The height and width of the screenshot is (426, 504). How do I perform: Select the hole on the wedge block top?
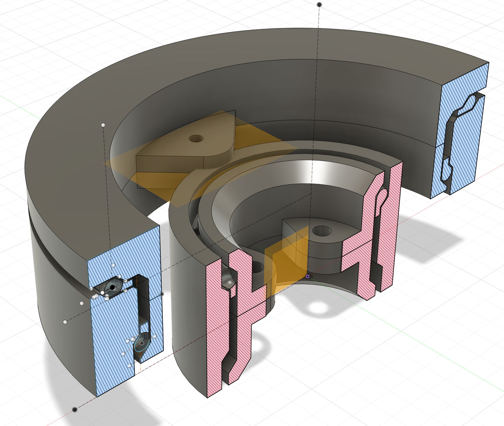[x=196, y=139]
